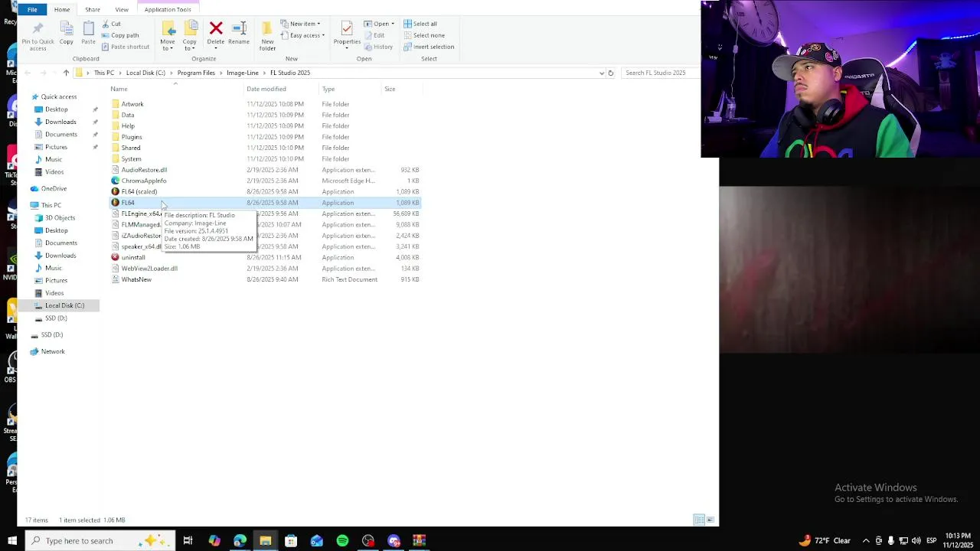Sort by Date modified column header
980x551 pixels.
pos(266,89)
